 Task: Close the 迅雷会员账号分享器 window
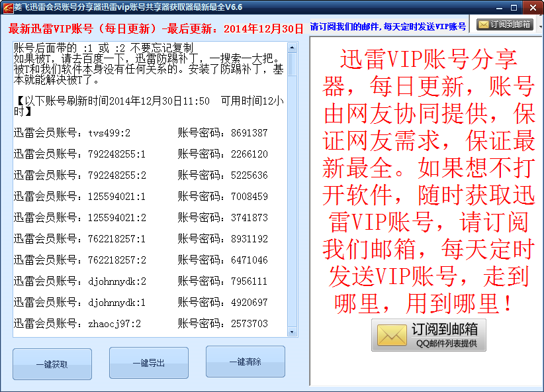(x=533, y=7)
